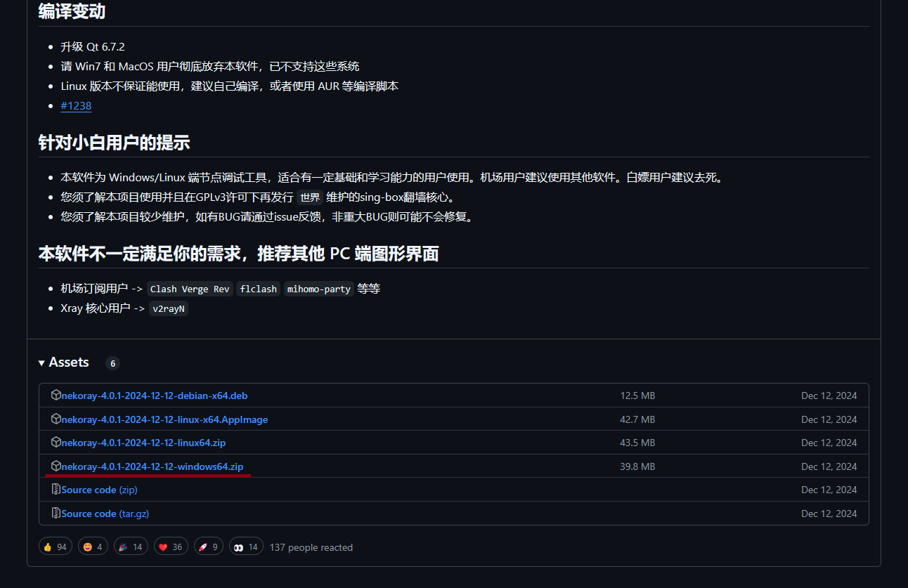The height and width of the screenshot is (588, 908).
Task: Open the #1238 issue link
Action: click(x=76, y=106)
